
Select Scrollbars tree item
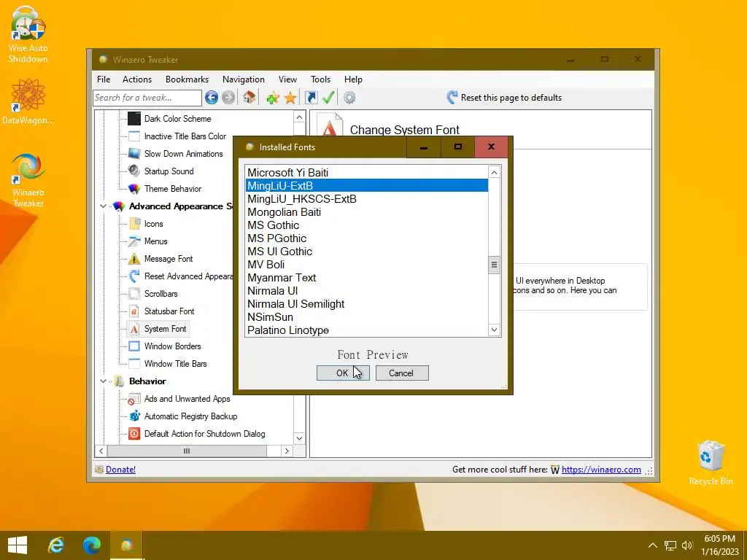tap(161, 294)
